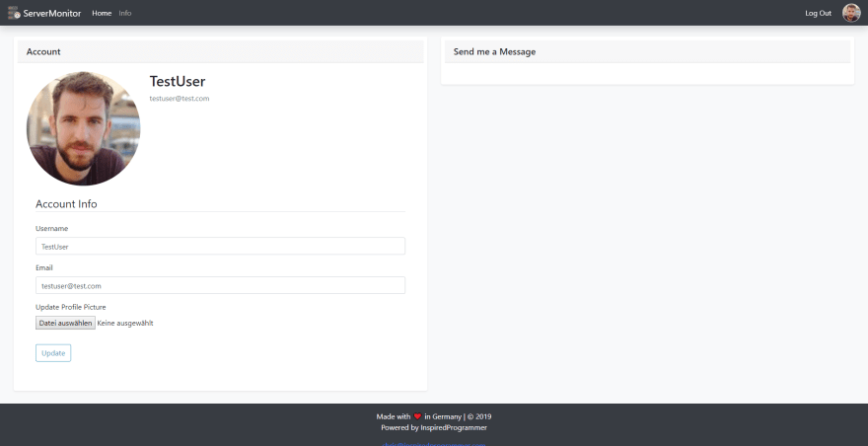
Task: Open the navbar user avatar thumbnail
Action: tap(851, 13)
